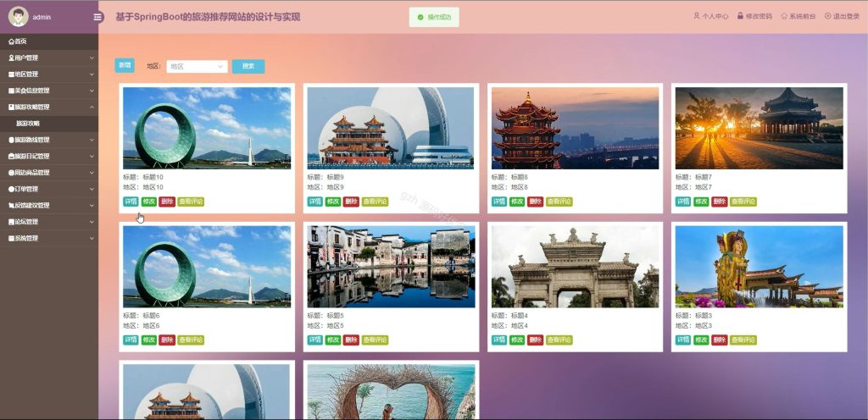The height and width of the screenshot is (420, 868).
Task: Click 查看评论 on the 标题7 card
Action: pyautogui.click(x=743, y=202)
